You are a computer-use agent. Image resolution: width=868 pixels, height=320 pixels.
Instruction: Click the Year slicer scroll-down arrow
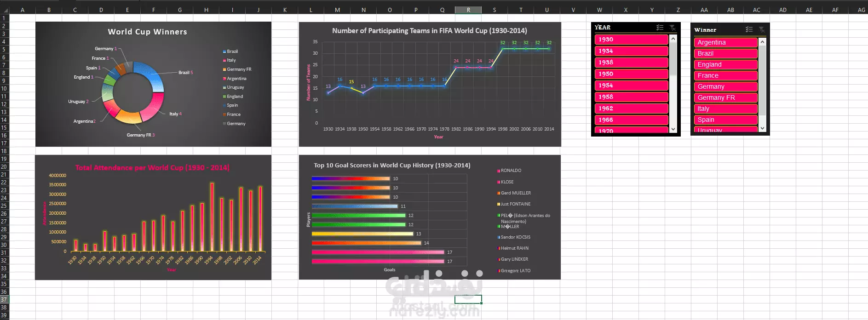[673, 129]
